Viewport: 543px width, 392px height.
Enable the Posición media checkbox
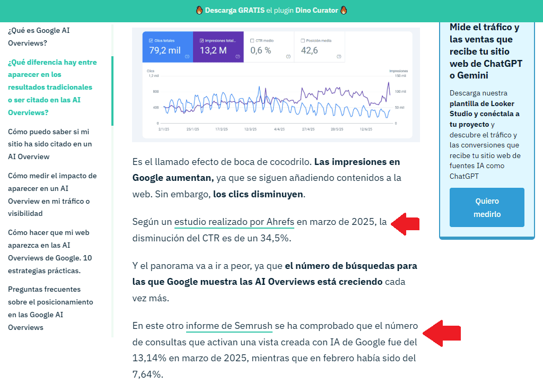[302, 40]
